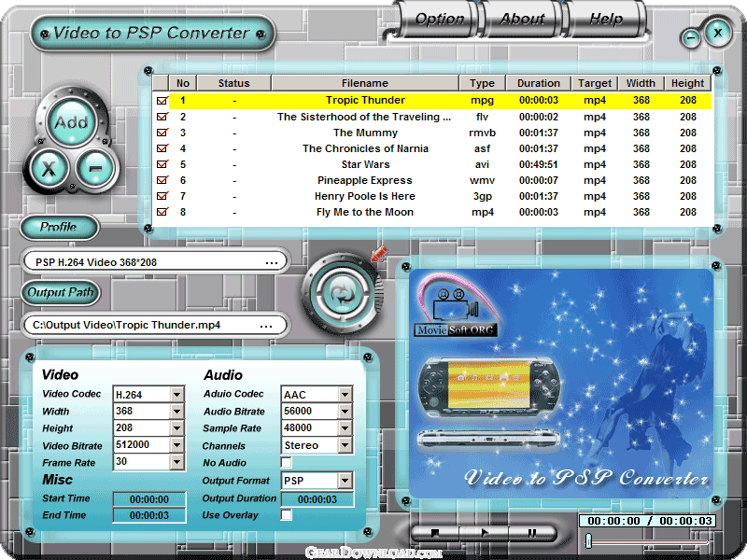Enable the Use Overlay checkbox
The image size is (747, 560).
(x=287, y=515)
